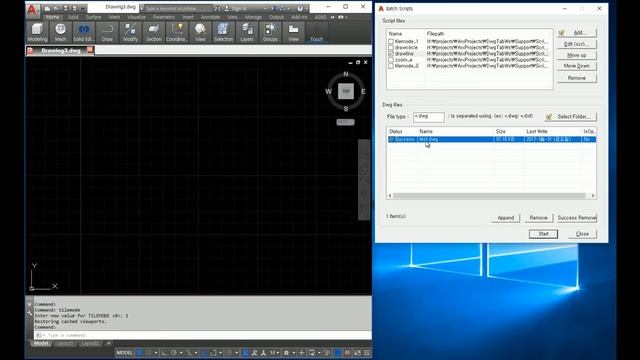Click the Move Down button
The image size is (640, 360).
pyautogui.click(x=577, y=66)
